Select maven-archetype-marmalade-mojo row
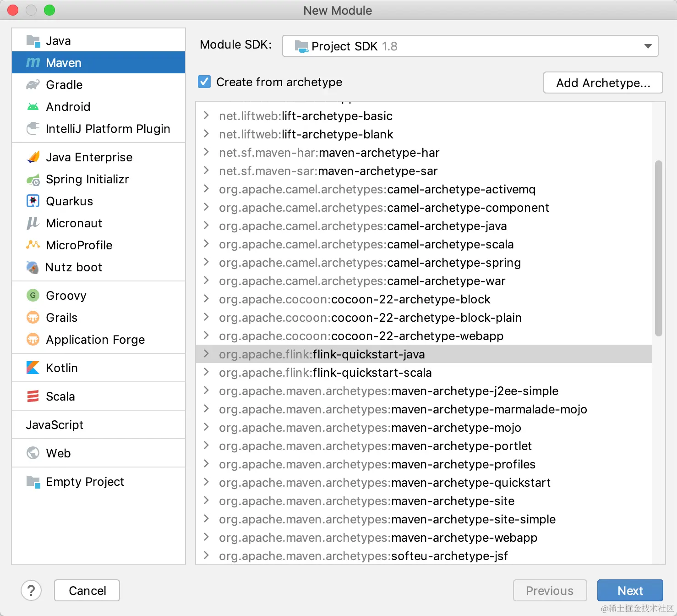 point(424,409)
